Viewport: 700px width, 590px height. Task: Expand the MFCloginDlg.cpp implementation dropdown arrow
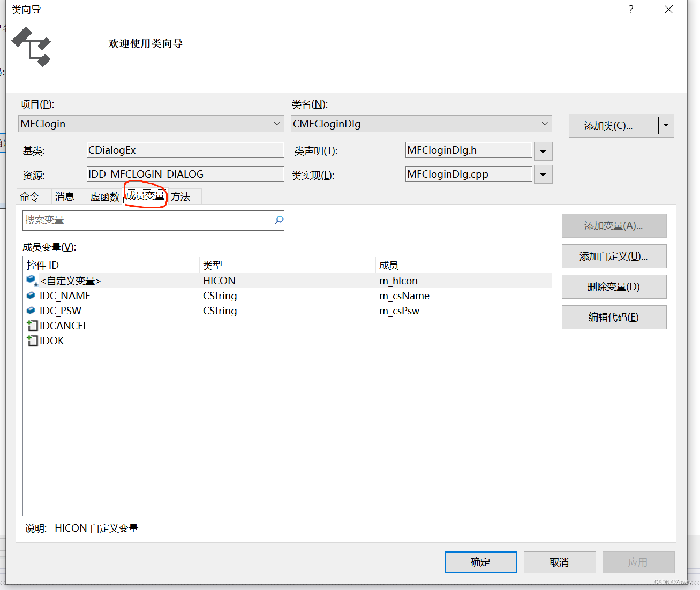tap(543, 175)
